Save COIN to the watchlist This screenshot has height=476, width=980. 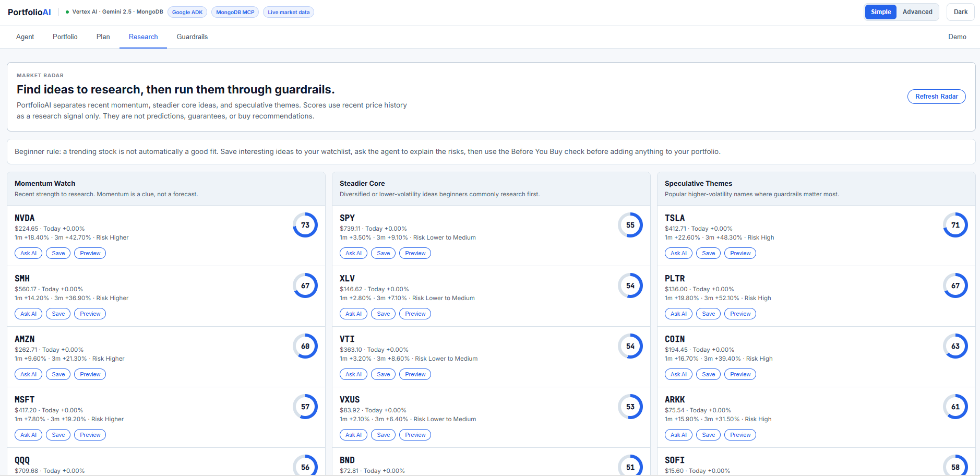point(709,374)
